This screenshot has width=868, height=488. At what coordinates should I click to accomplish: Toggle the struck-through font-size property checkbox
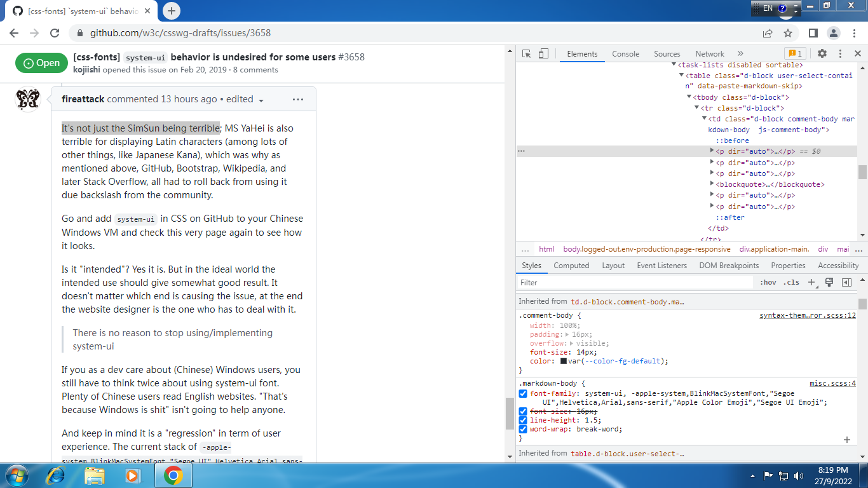tap(523, 411)
